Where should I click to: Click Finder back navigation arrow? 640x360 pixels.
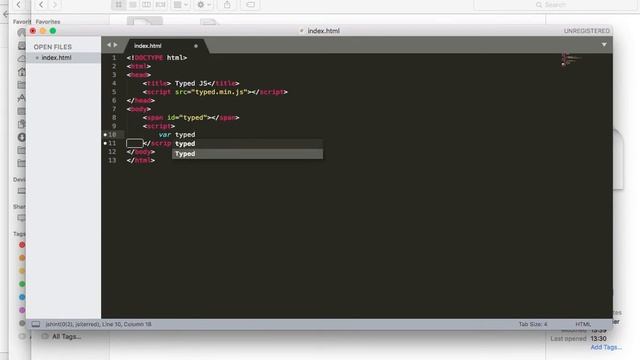(x=41, y=5)
